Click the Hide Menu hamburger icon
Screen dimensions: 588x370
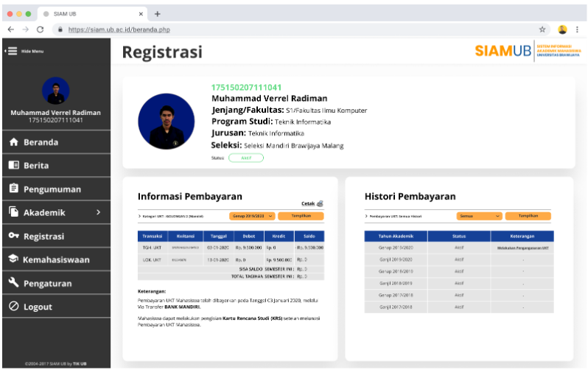pyautogui.click(x=12, y=51)
